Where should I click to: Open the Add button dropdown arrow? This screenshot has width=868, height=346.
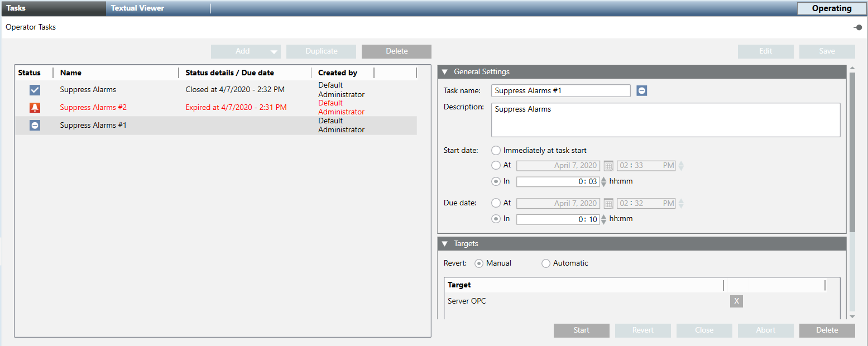click(x=274, y=52)
